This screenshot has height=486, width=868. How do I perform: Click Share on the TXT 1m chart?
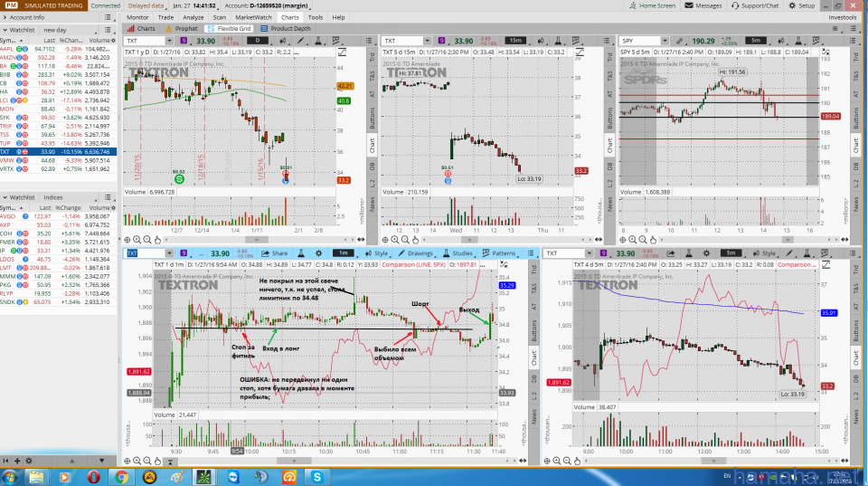click(275, 253)
